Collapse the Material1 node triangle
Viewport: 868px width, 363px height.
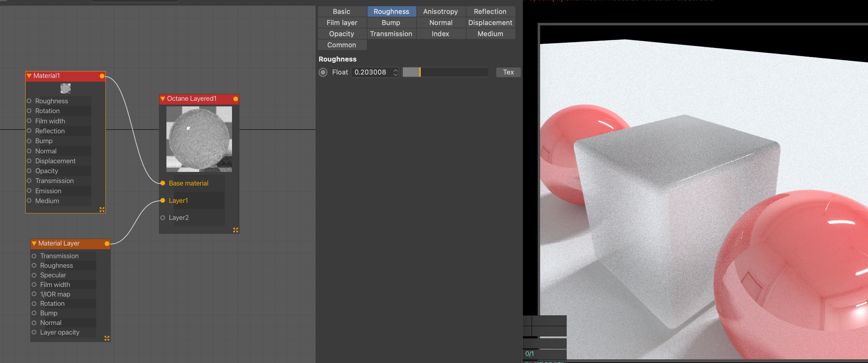29,76
